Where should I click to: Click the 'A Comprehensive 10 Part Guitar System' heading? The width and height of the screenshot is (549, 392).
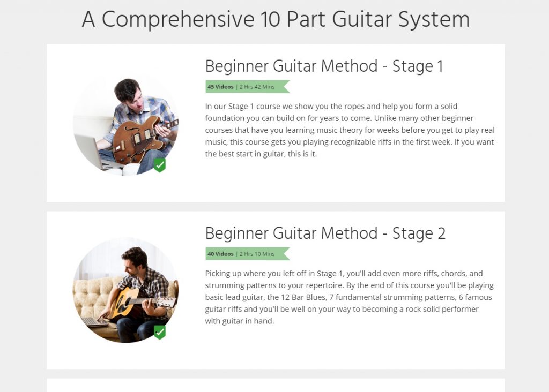(x=276, y=19)
